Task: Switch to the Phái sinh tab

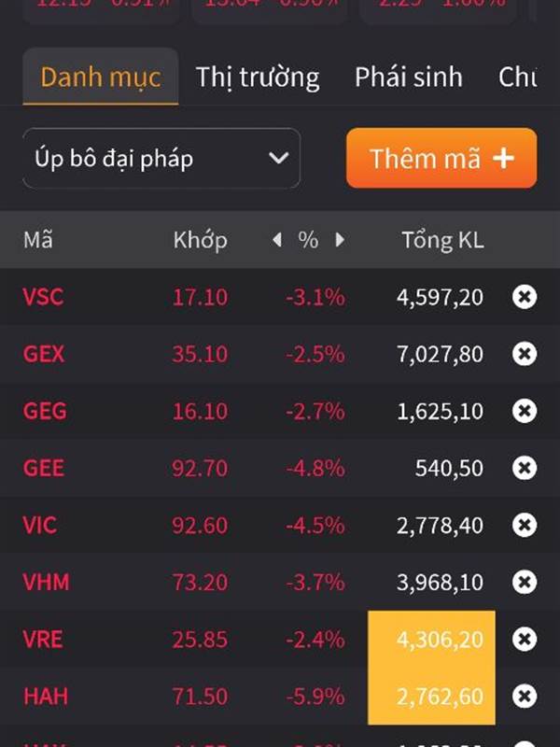Action: [409, 77]
